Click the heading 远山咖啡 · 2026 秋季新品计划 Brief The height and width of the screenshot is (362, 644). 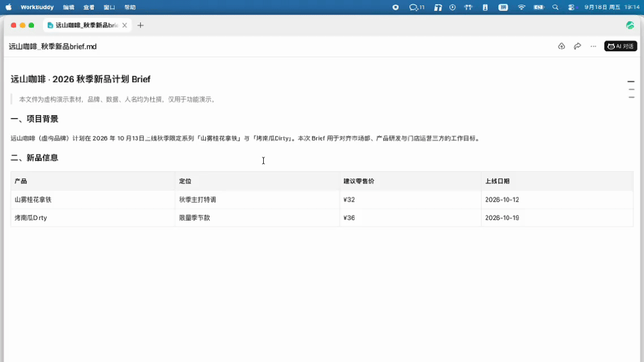pyautogui.click(x=81, y=79)
